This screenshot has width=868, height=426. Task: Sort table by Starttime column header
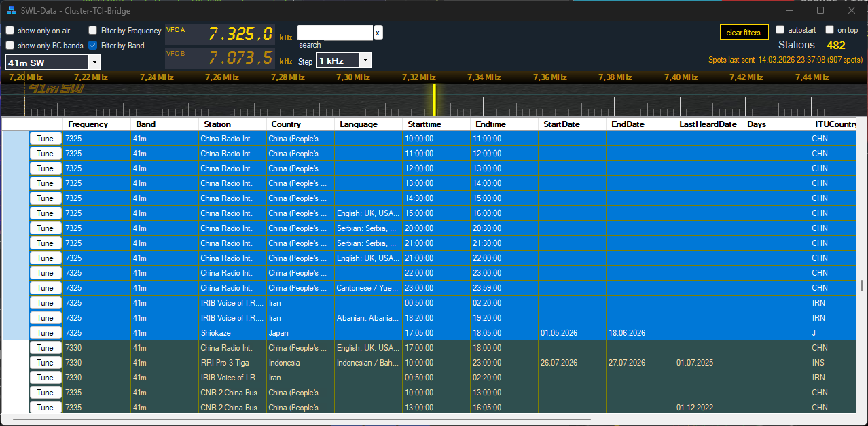tap(424, 124)
